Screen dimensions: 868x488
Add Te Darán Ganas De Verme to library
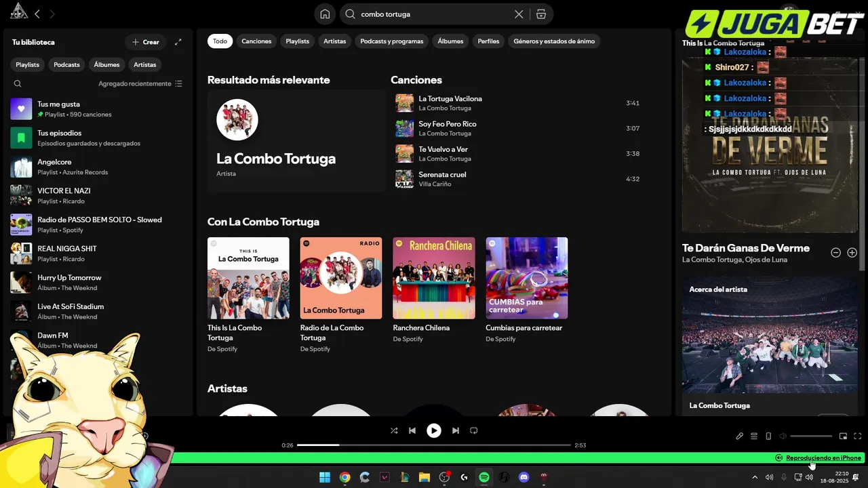tap(852, 253)
